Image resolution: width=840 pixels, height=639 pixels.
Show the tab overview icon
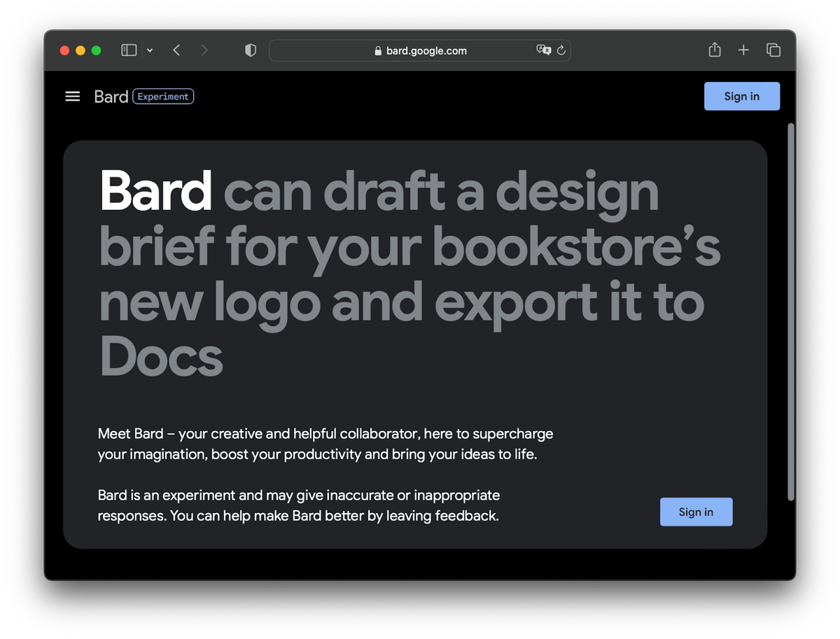point(773,50)
